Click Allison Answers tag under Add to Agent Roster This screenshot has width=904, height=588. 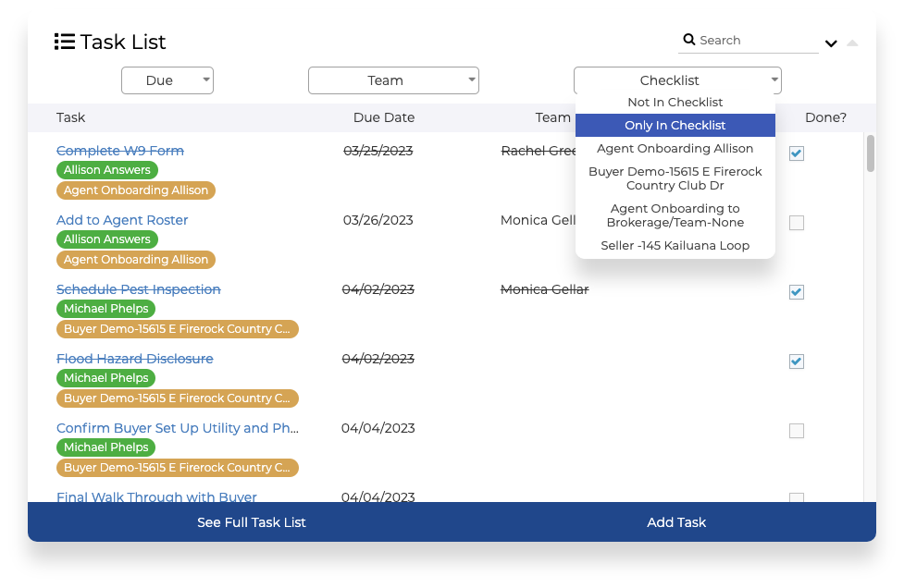coord(107,239)
